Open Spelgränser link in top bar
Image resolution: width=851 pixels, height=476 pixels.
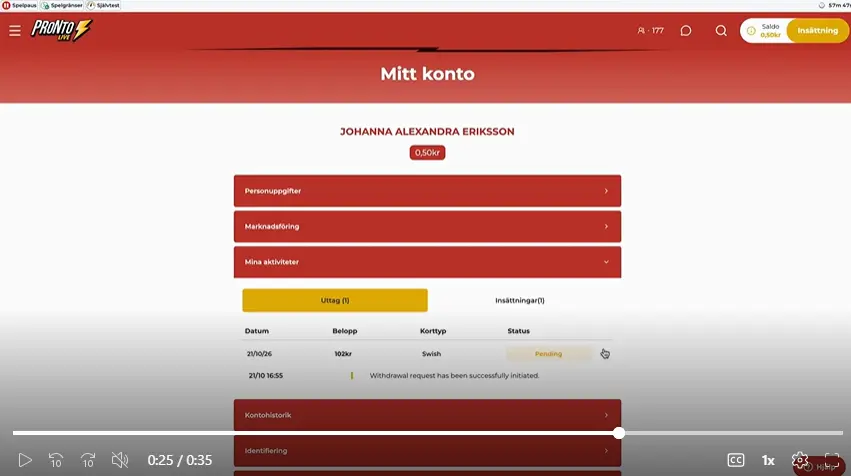(x=62, y=5)
